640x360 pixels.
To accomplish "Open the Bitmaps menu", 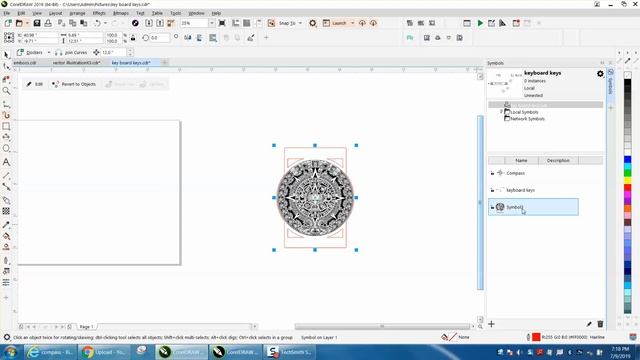I will click(121, 13).
